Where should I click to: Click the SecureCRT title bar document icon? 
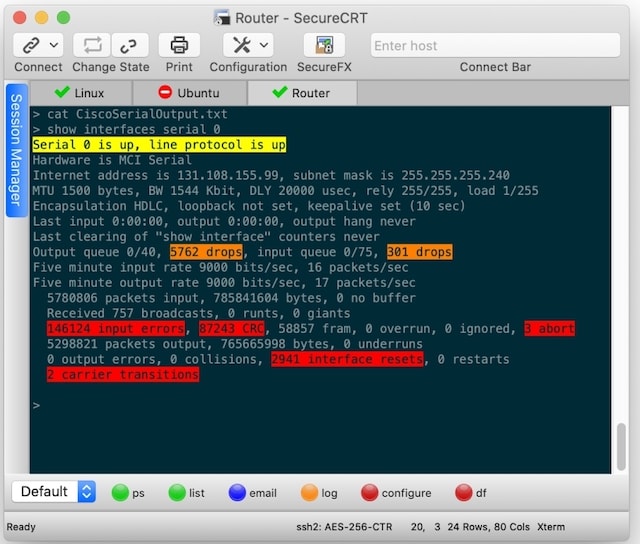pos(222,18)
